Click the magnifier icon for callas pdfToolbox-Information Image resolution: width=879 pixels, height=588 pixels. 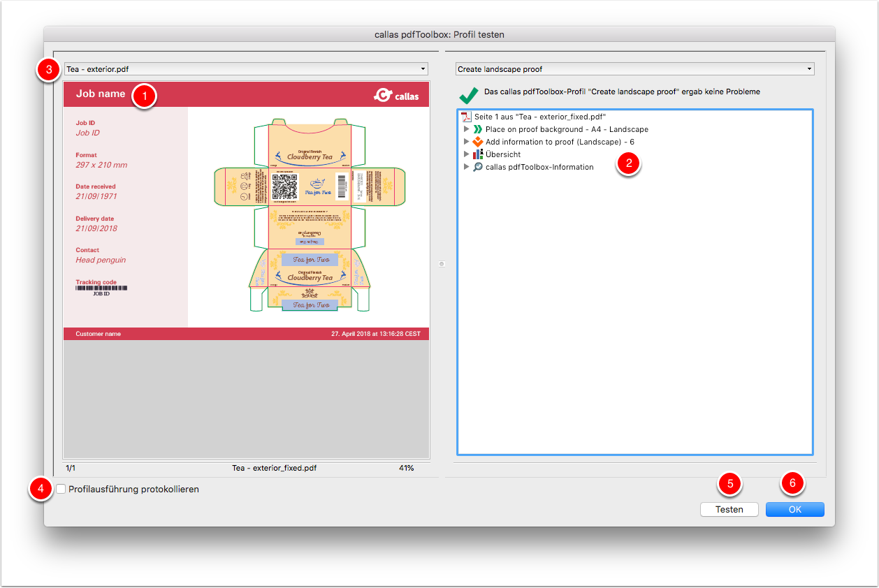pos(478,167)
